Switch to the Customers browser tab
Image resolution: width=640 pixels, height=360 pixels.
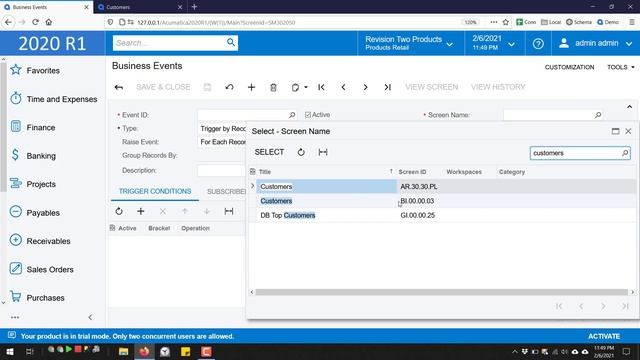140,7
